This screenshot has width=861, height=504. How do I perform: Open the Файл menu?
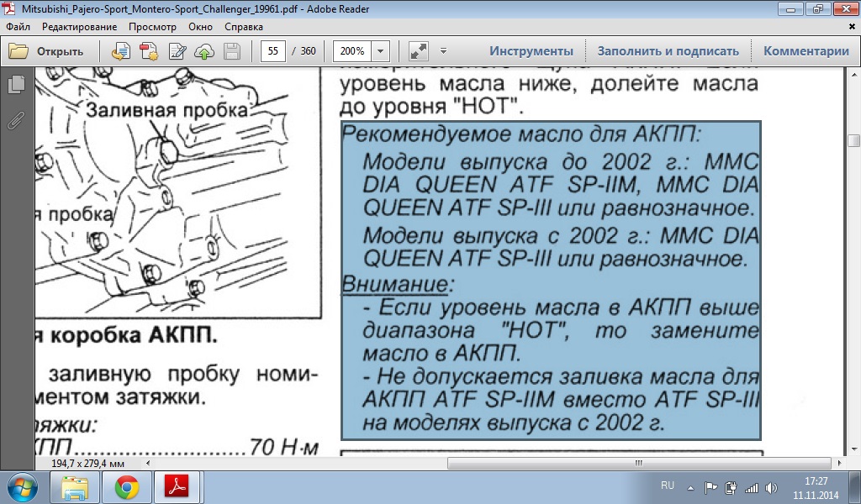tap(19, 26)
